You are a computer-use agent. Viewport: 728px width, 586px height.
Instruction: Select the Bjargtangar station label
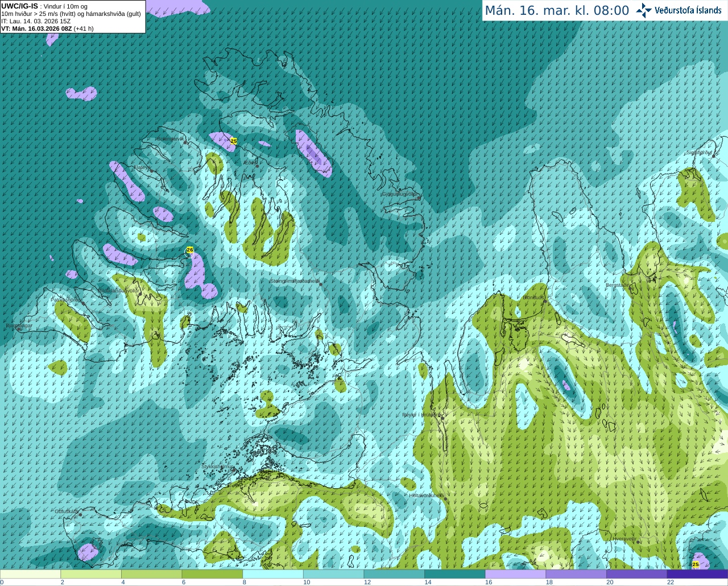(19, 325)
